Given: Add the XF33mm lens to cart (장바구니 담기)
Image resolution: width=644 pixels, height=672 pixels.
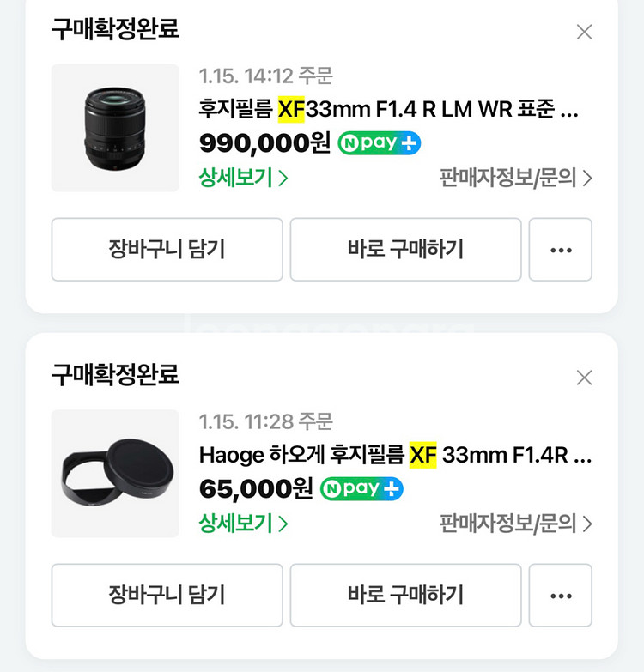Looking at the screenshot, I should (167, 250).
